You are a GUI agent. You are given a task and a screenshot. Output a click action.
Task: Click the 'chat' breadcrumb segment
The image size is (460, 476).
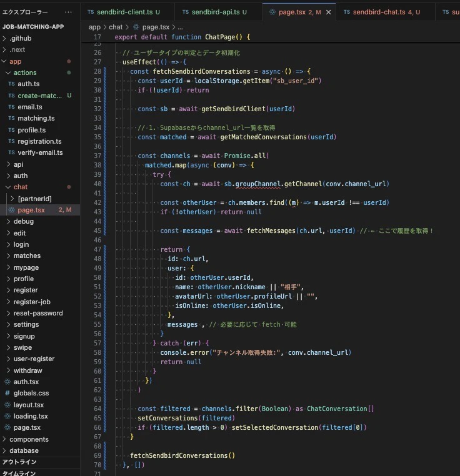[x=116, y=27]
